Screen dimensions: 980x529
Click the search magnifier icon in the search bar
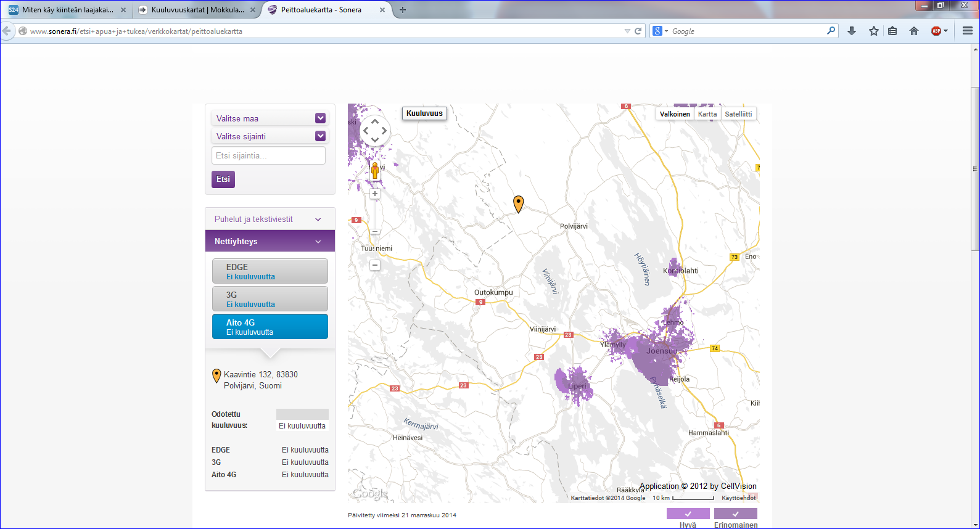click(831, 31)
